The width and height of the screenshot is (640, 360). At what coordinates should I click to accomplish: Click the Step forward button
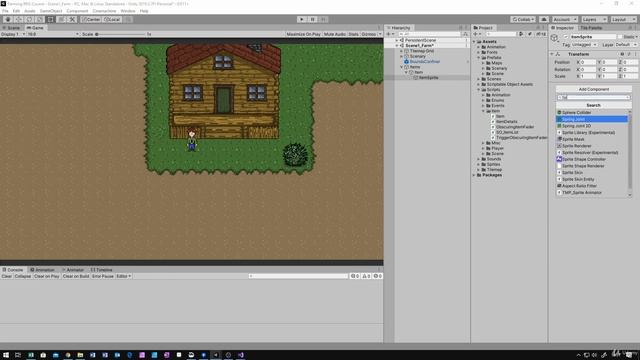323,19
